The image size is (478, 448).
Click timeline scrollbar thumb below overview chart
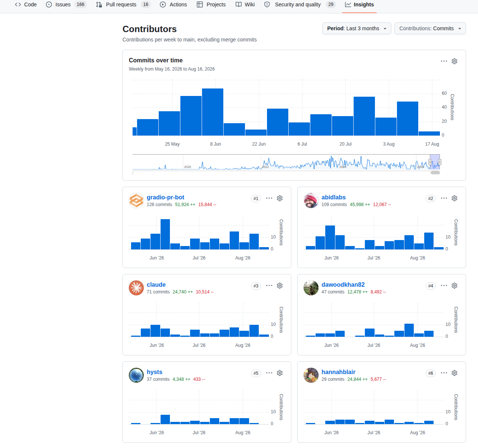pyautogui.click(x=435, y=172)
